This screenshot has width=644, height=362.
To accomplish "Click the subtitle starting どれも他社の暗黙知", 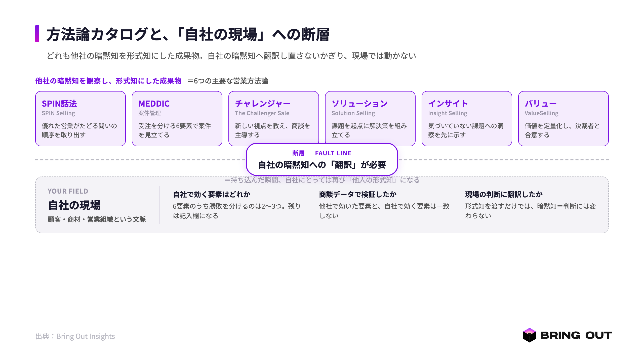I will [x=231, y=56].
